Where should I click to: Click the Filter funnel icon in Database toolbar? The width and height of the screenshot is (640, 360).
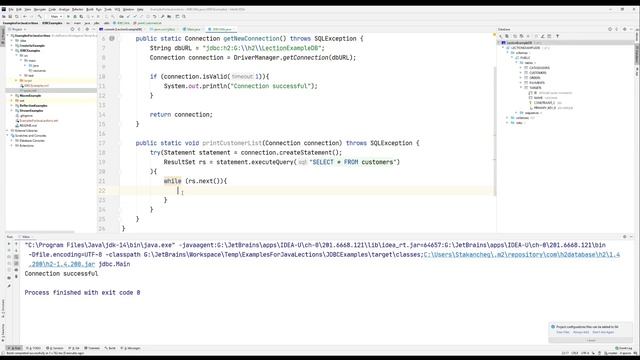click(558, 36)
